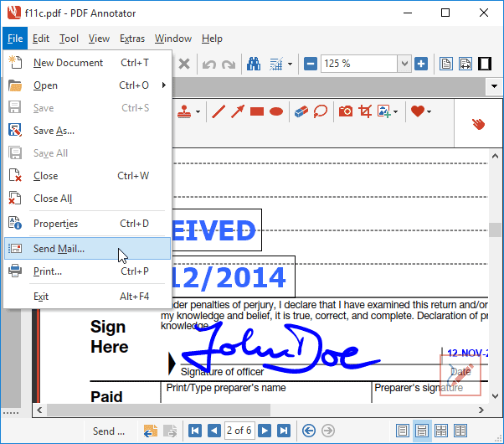Expand the Favorites dropdown arrow
This screenshot has height=444, width=504.
tap(429, 112)
